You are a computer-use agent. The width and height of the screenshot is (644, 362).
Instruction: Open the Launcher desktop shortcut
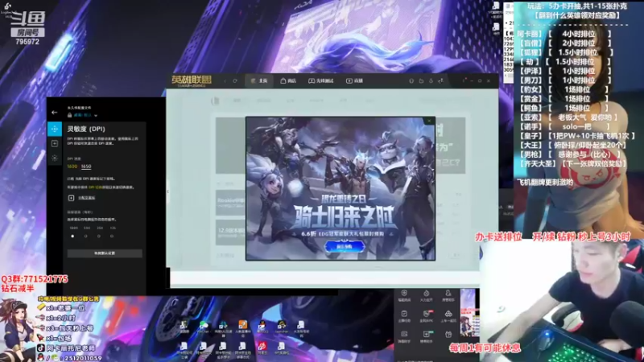281,327
